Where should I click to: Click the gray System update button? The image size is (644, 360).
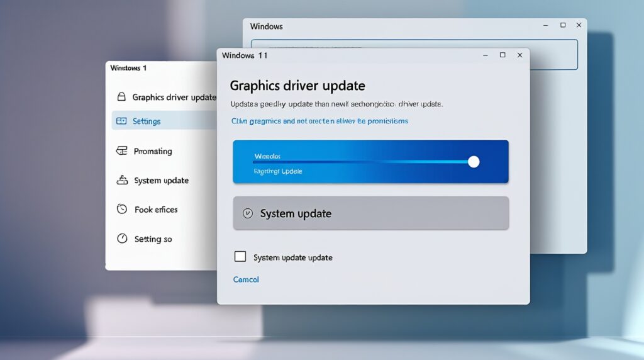(x=371, y=213)
